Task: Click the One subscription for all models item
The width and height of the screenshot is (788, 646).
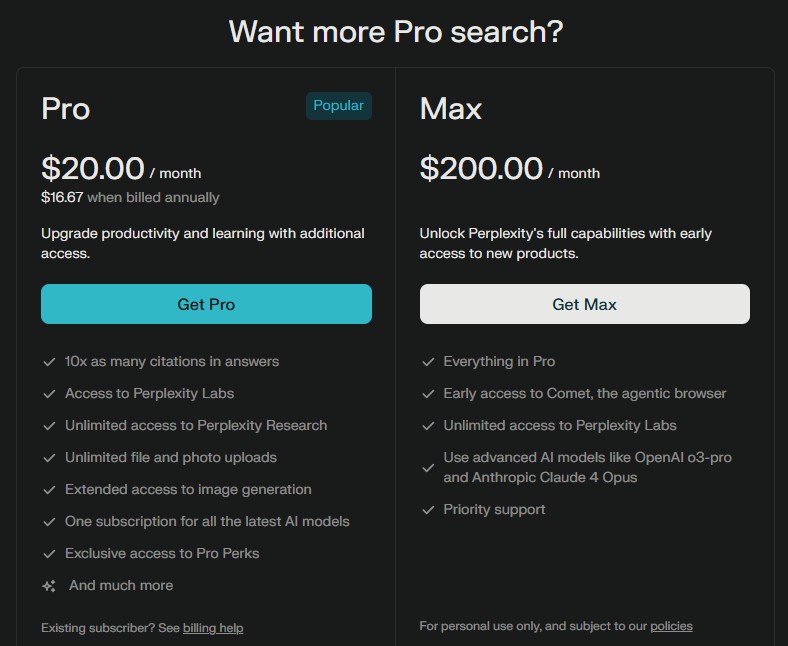Action: click(207, 521)
